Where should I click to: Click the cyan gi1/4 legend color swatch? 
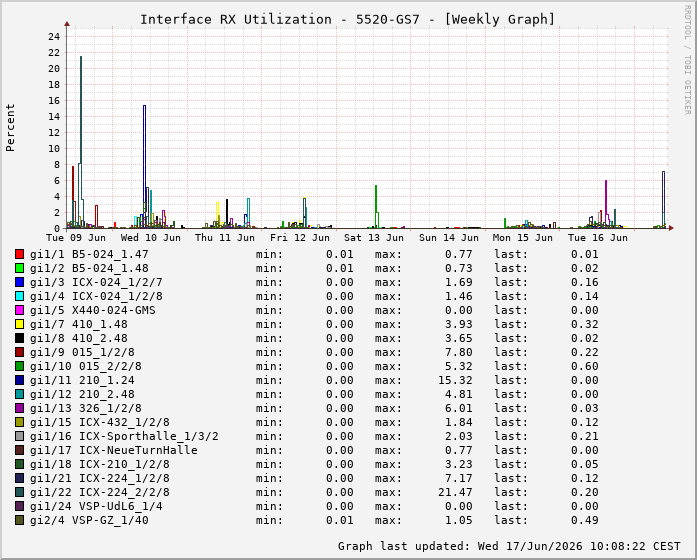(x=19, y=296)
